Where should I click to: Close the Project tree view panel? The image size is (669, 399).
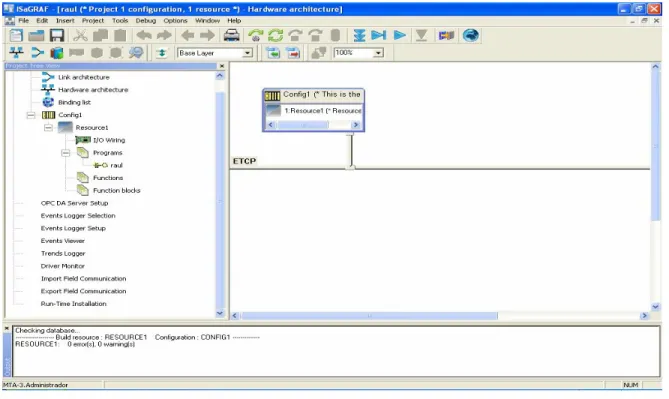(x=222, y=66)
